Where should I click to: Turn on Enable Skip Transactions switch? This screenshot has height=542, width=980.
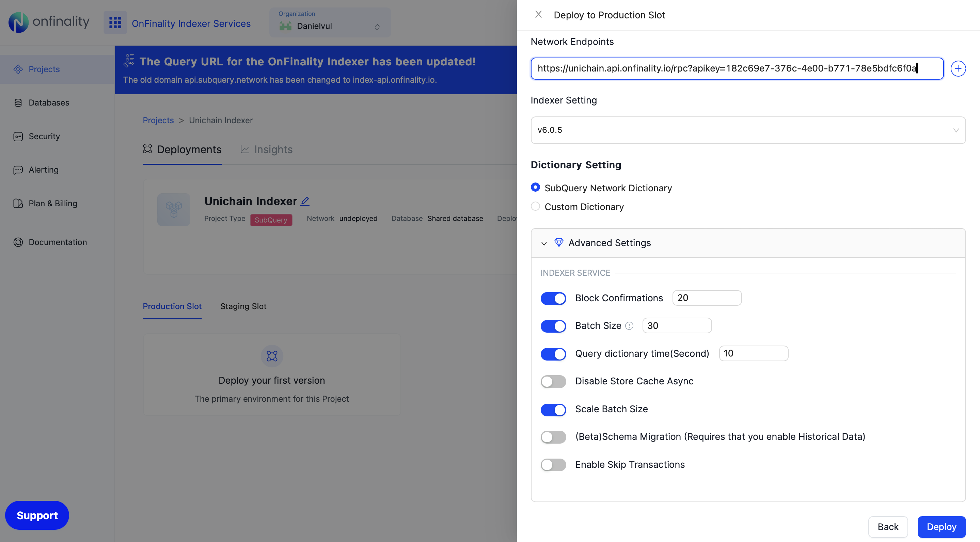pyautogui.click(x=553, y=464)
